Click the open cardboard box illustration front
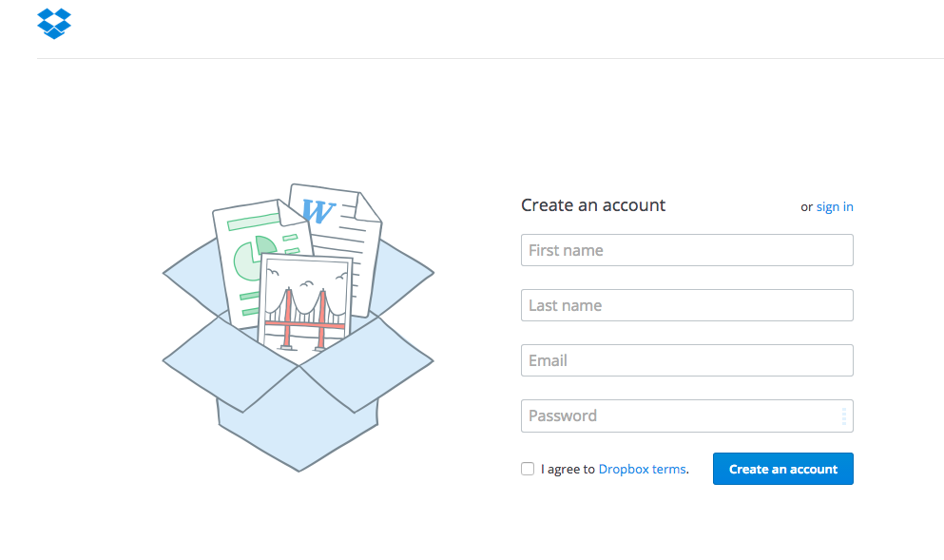Image resolution: width=944 pixels, height=560 pixels. coord(298,421)
